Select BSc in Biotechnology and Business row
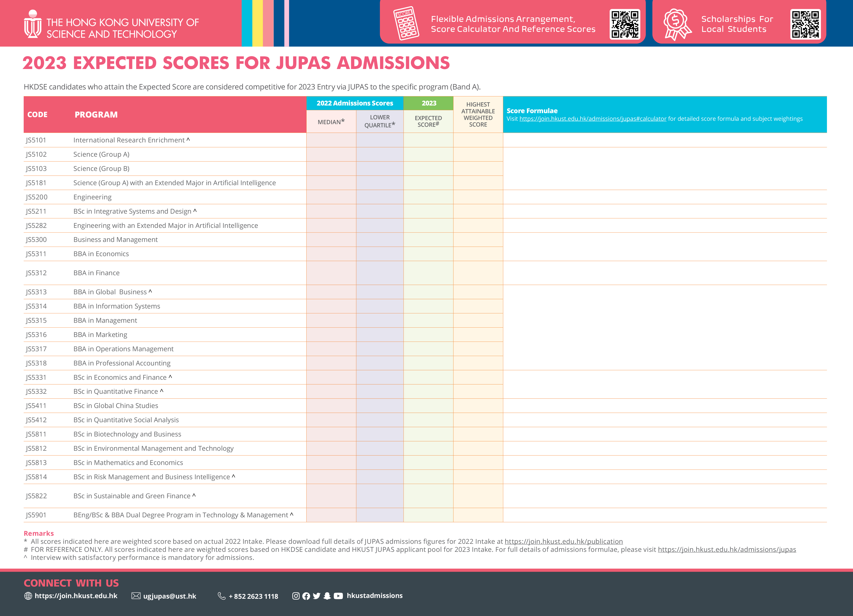 [425, 434]
